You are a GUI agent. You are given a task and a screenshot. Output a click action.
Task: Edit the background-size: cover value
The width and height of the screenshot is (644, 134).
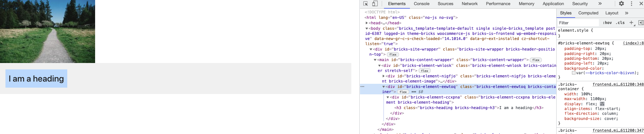click(610, 119)
